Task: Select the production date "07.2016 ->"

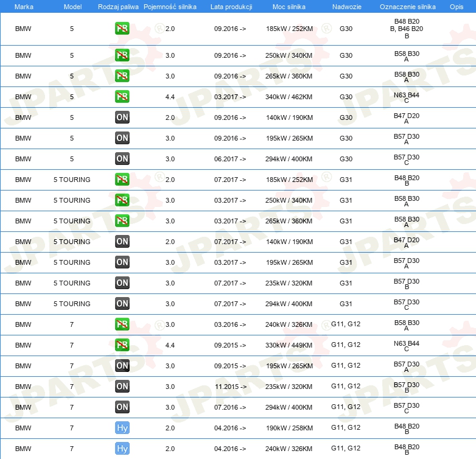Action: click(230, 407)
